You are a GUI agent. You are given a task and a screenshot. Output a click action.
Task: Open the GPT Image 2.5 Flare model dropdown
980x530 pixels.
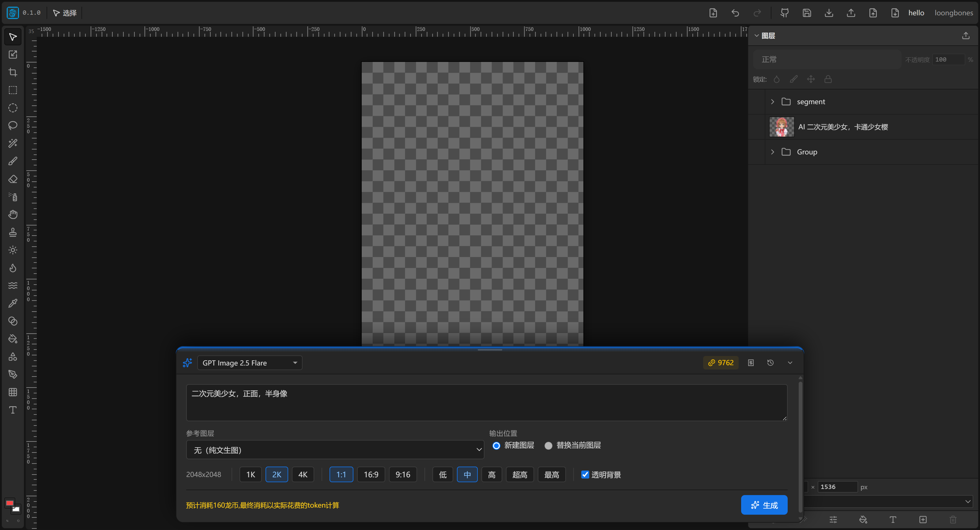[250, 363]
